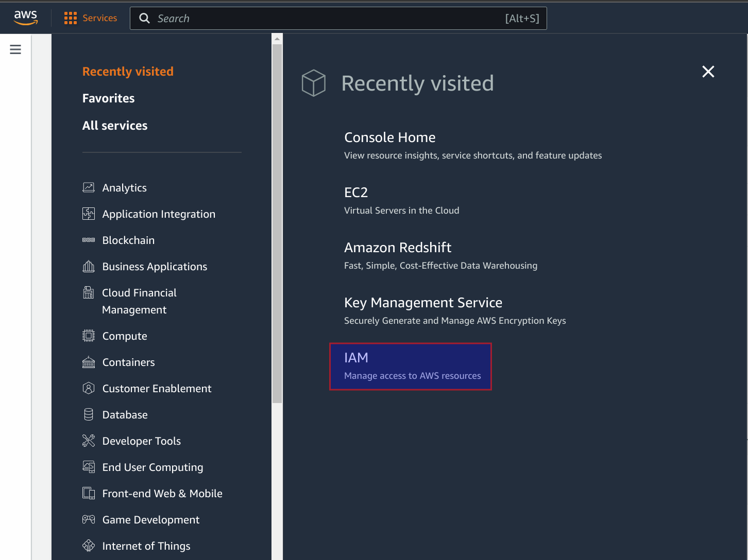Click the Compute chip icon
The height and width of the screenshot is (560, 748).
point(89,336)
